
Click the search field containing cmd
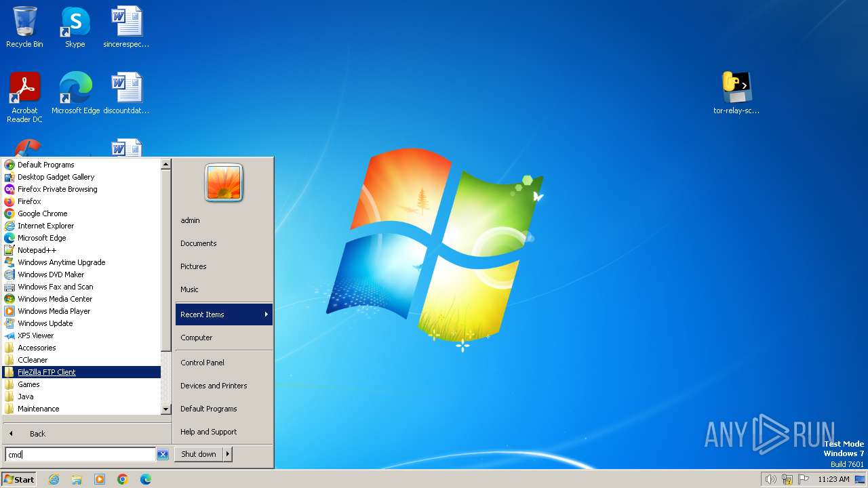[81, 455]
